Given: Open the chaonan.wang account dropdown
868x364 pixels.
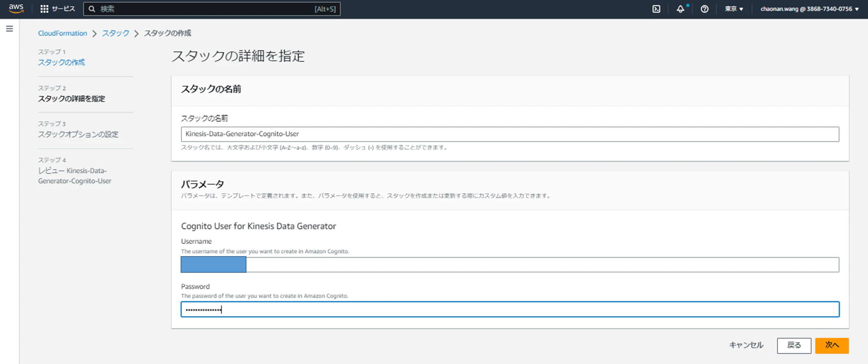Looking at the screenshot, I should [810, 9].
